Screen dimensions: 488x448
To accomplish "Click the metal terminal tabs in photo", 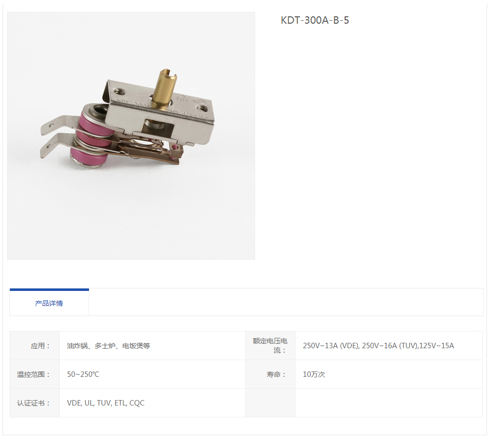I will (x=59, y=137).
